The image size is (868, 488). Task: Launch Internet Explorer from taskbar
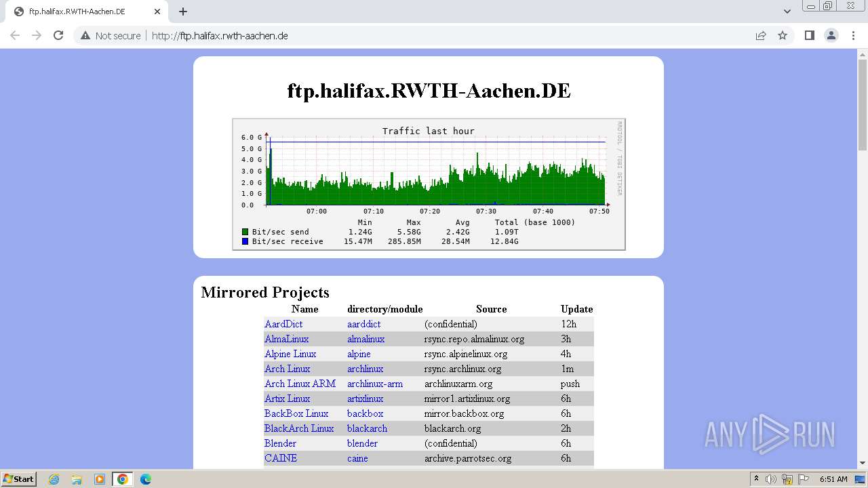[x=54, y=479]
